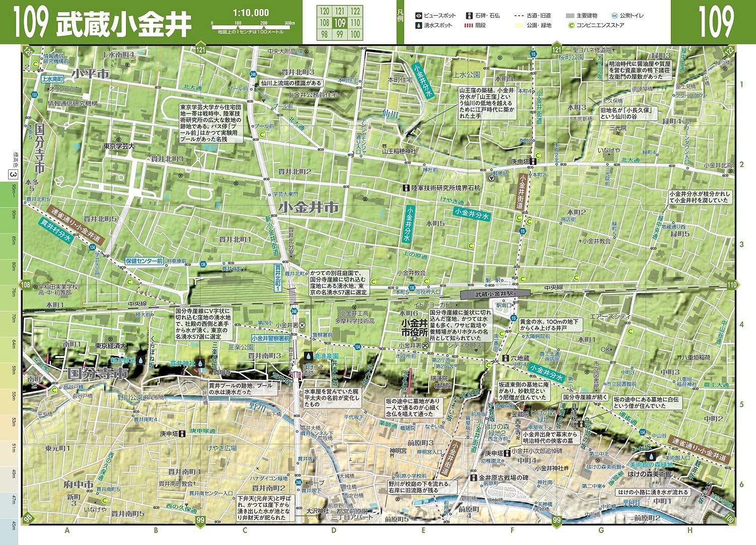
Task: Click the spring icon beside 貫井神社
Action: click(x=200, y=364)
